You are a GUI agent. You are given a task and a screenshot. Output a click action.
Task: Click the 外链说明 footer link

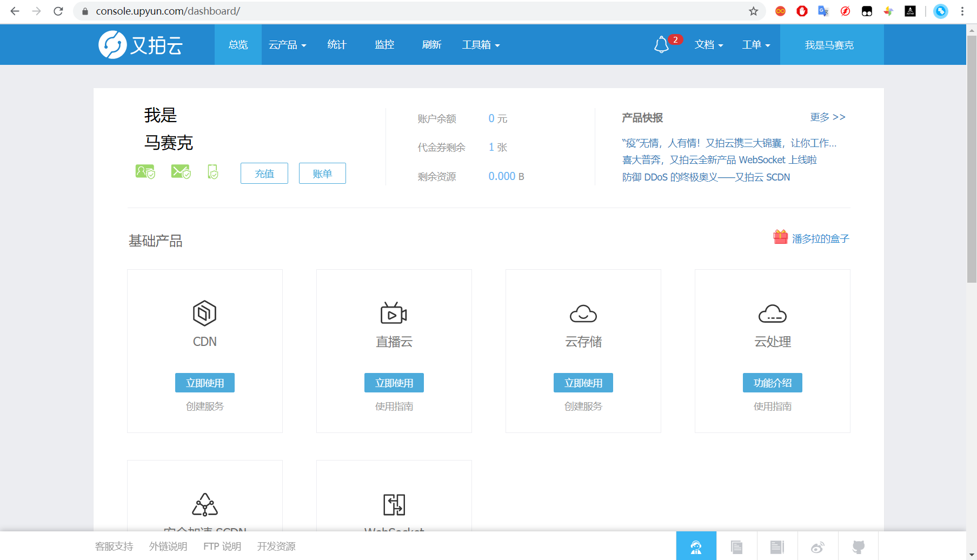(168, 546)
